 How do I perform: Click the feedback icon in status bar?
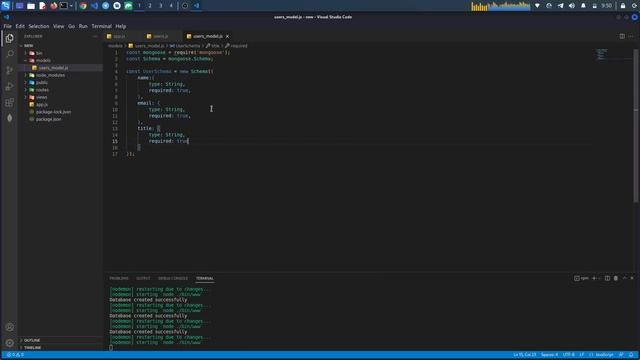pyautogui.click(x=621, y=355)
